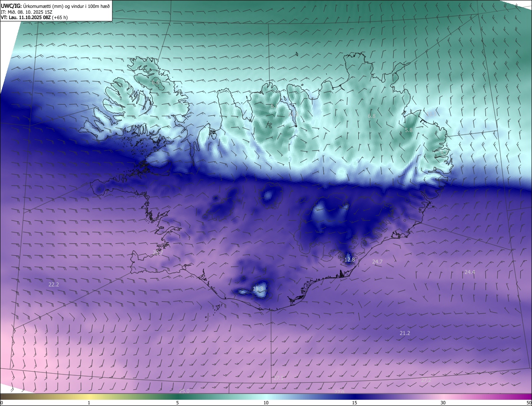Click the 22.2 value west of Iceland
The height and width of the screenshot is (406, 532).
[54, 284]
